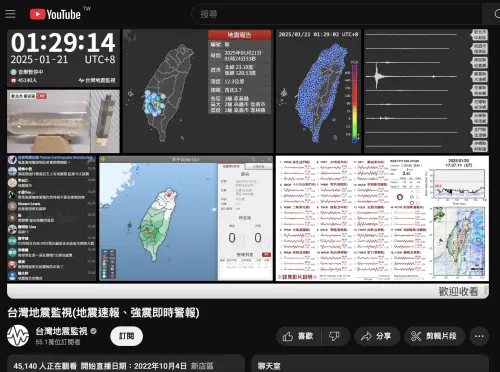This screenshot has width=500, height=372.
Task: Click the thumbs-down dislike icon
Action: pos(334,336)
